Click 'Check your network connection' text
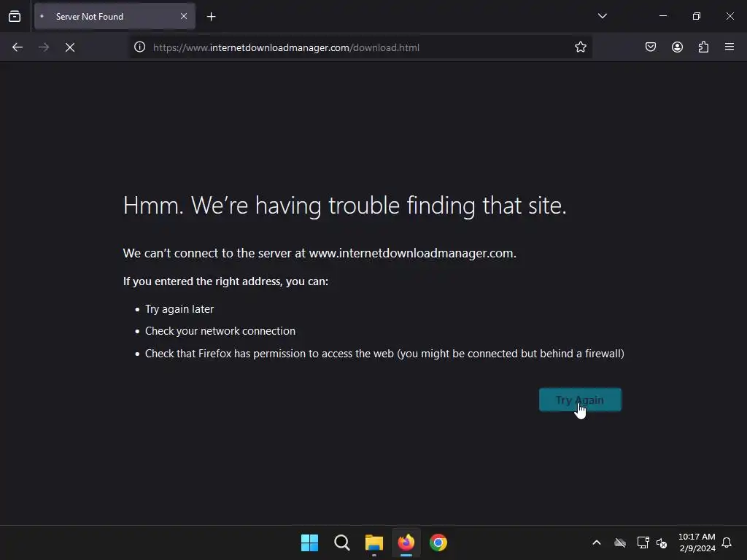This screenshot has height=560, width=747. (220, 331)
